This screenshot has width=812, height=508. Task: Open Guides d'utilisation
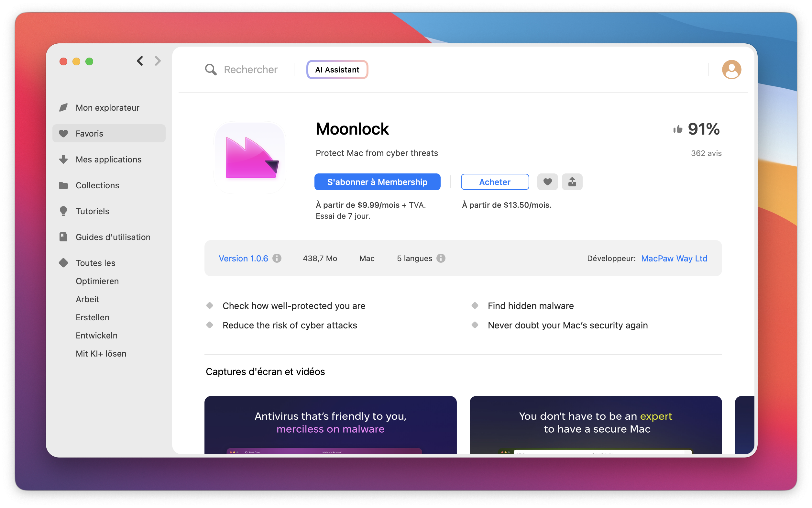coord(109,237)
